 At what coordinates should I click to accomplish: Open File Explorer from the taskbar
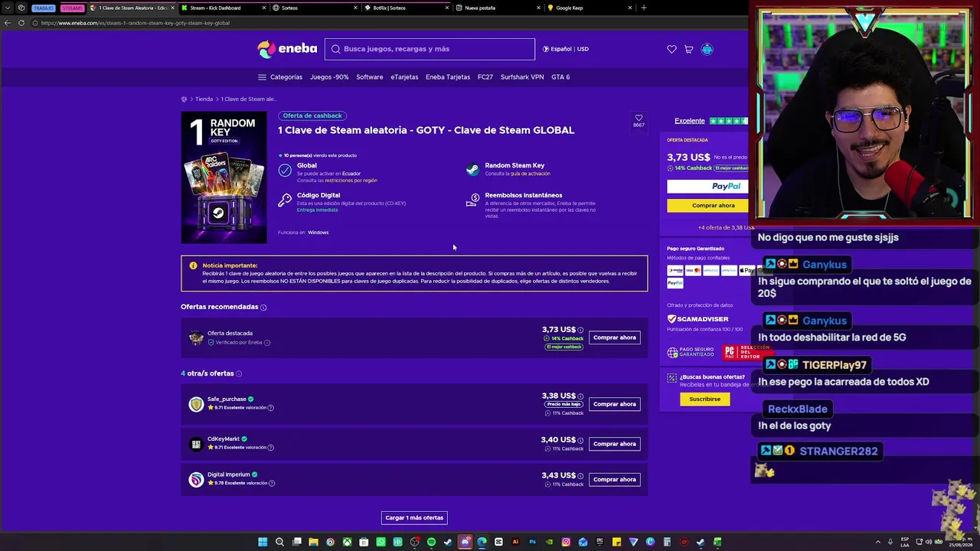tap(313, 542)
